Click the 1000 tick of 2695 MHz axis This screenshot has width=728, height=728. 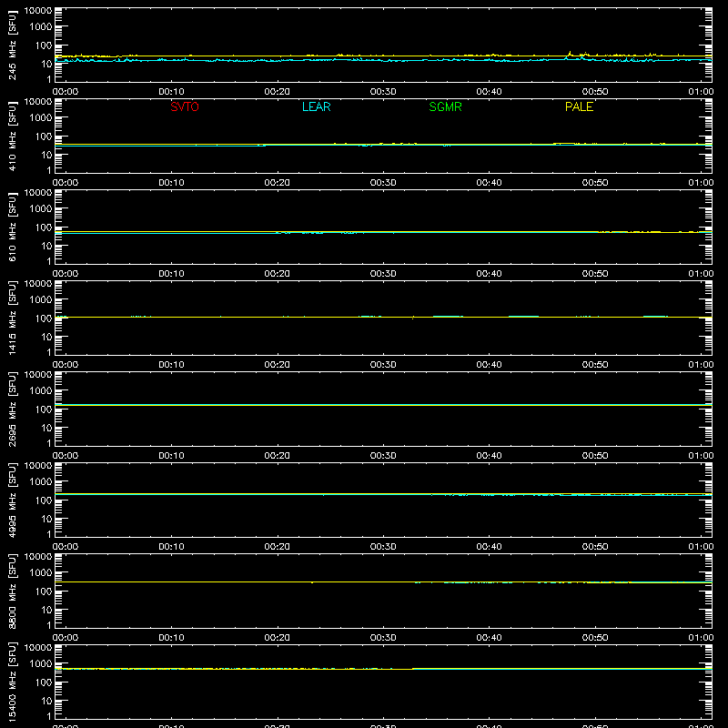[41, 391]
